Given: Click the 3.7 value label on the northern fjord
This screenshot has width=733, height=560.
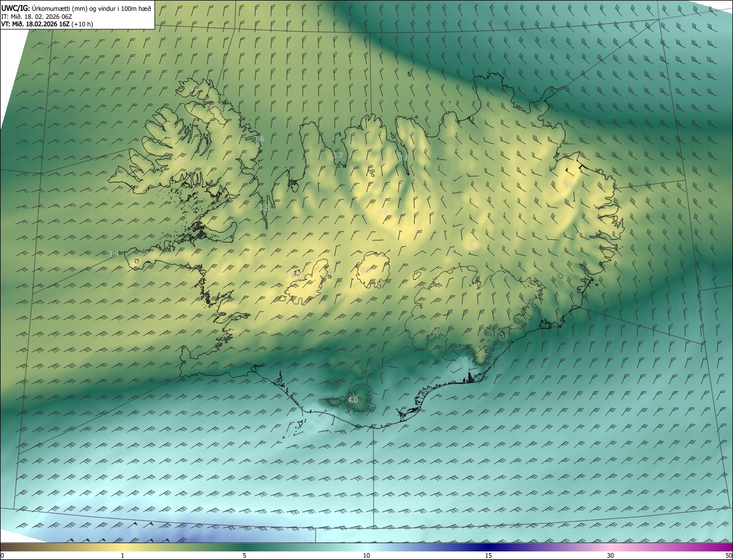Looking at the screenshot, I should [x=338, y=156].
